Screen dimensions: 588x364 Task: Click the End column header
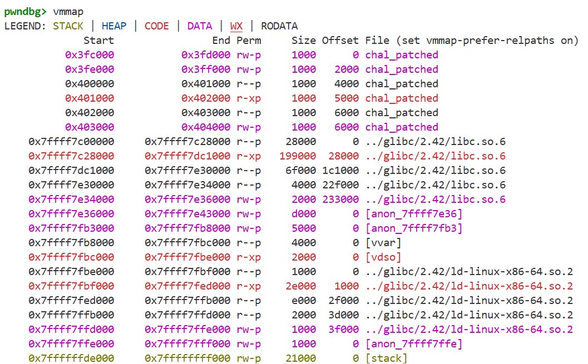coord(221,41)
